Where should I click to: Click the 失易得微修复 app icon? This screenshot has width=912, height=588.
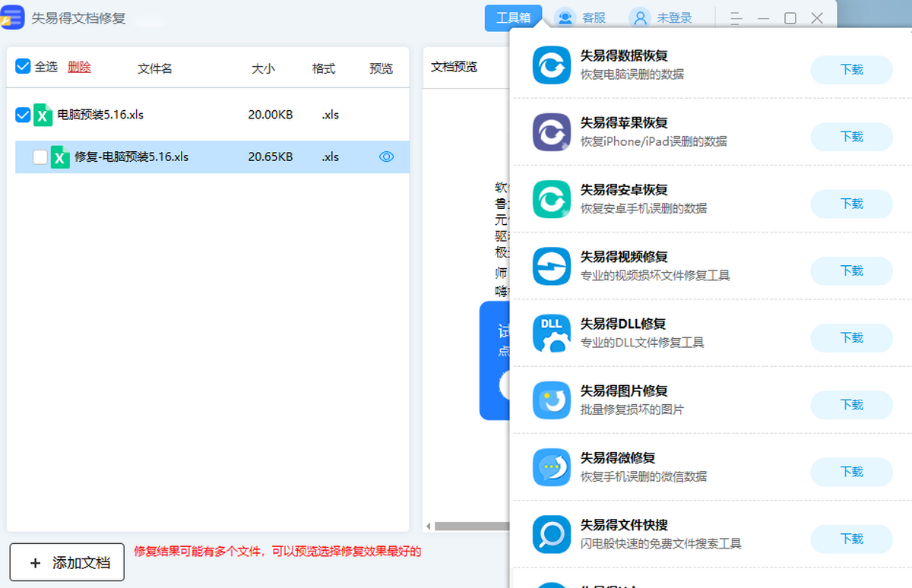552,467
